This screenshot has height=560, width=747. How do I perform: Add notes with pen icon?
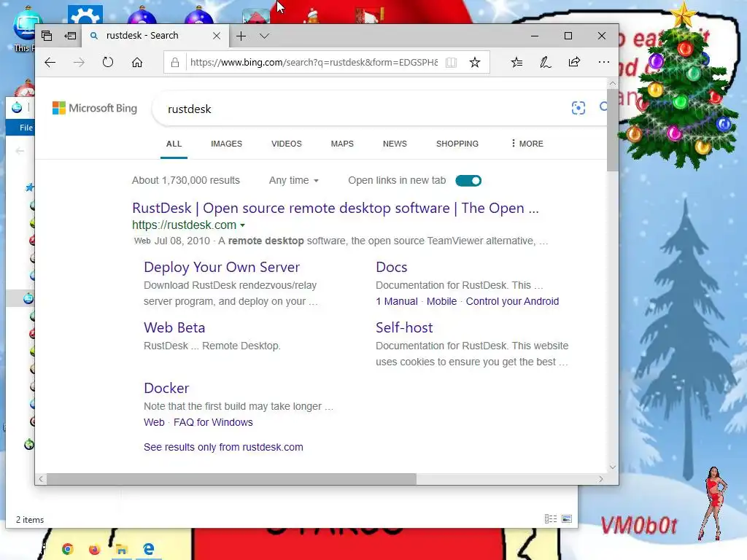pyautogui.click(x=546, y=63)
